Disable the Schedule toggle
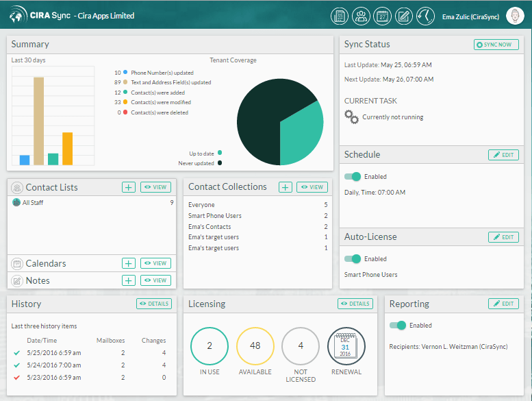 353,177
